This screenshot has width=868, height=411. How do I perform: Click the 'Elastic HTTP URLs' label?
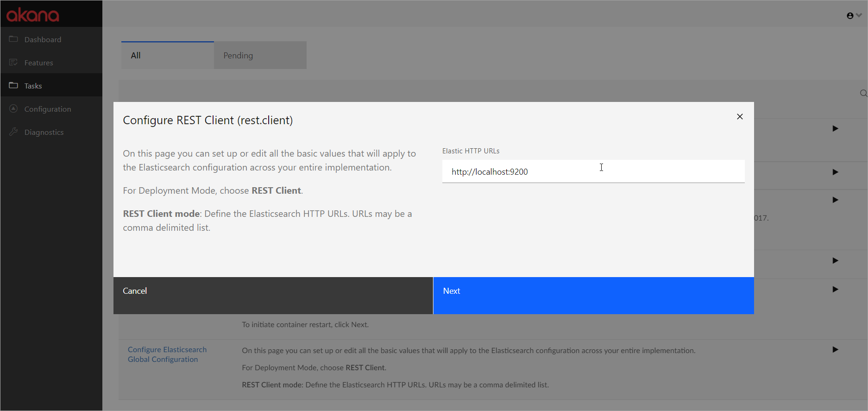471,151
